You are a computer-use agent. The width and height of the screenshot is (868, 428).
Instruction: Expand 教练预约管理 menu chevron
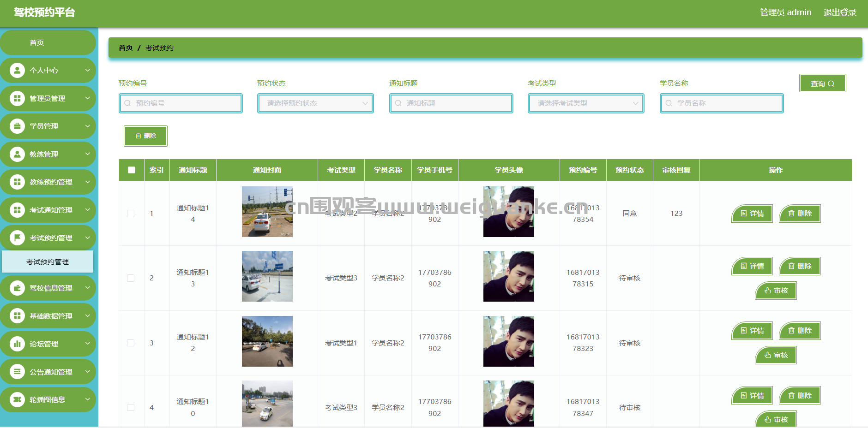88,182
